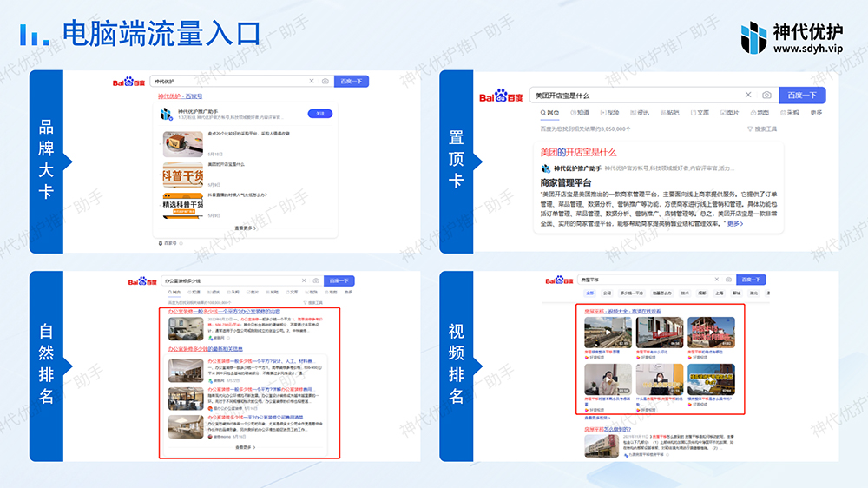868x488 pixels.
Task: Select the 多少钱一平方 filter chip
Action: pos(632,293)
